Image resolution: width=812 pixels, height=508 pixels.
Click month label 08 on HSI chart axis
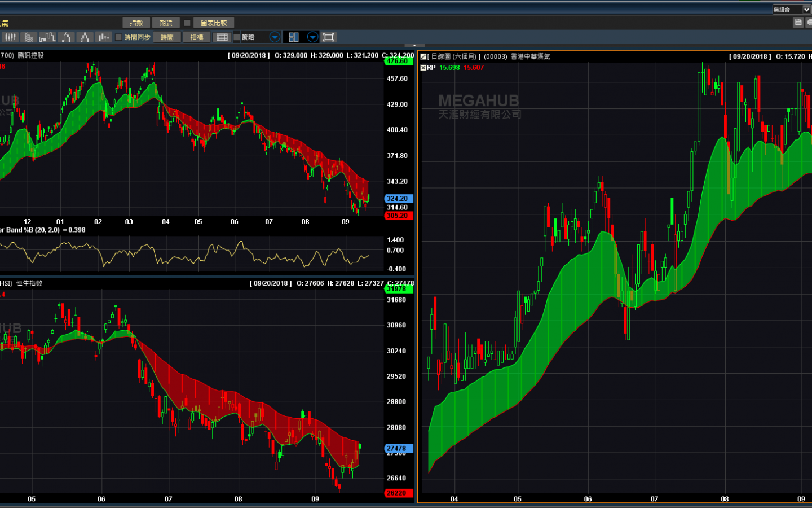239,499
